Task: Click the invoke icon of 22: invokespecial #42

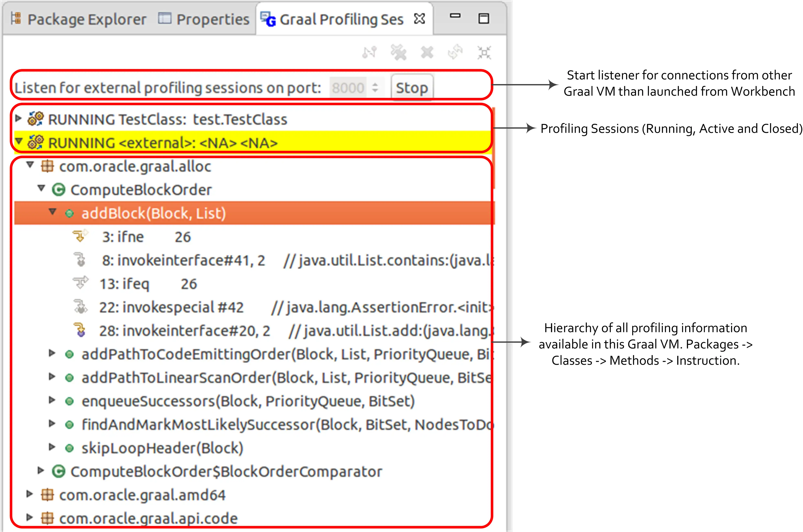Action: (x=80, y=306)
